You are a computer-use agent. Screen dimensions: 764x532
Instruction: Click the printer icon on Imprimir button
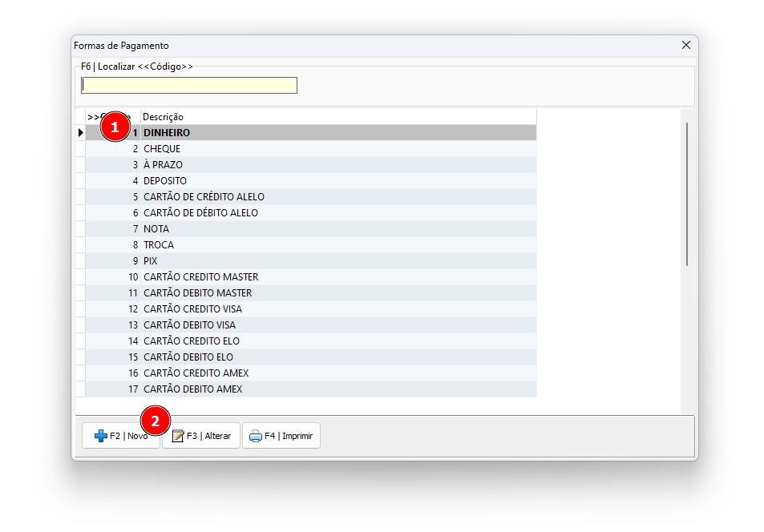(255, 436)
